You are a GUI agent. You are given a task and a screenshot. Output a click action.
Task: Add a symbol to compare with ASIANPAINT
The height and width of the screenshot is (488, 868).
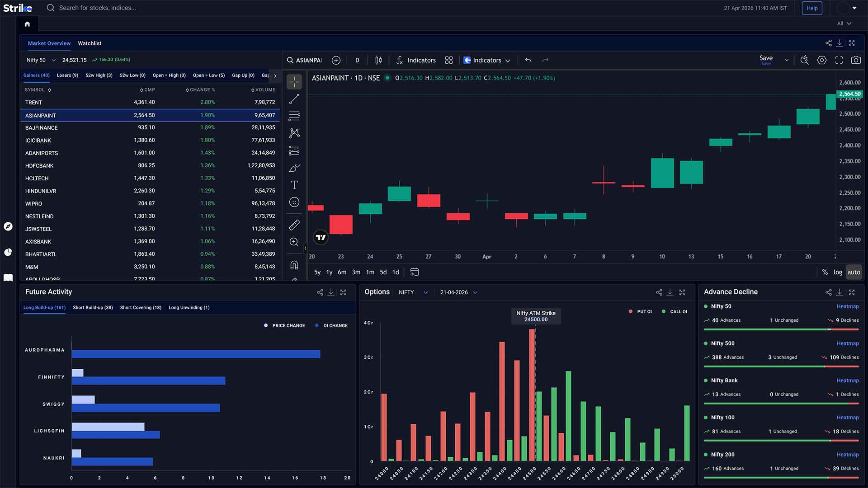(336, 60)
